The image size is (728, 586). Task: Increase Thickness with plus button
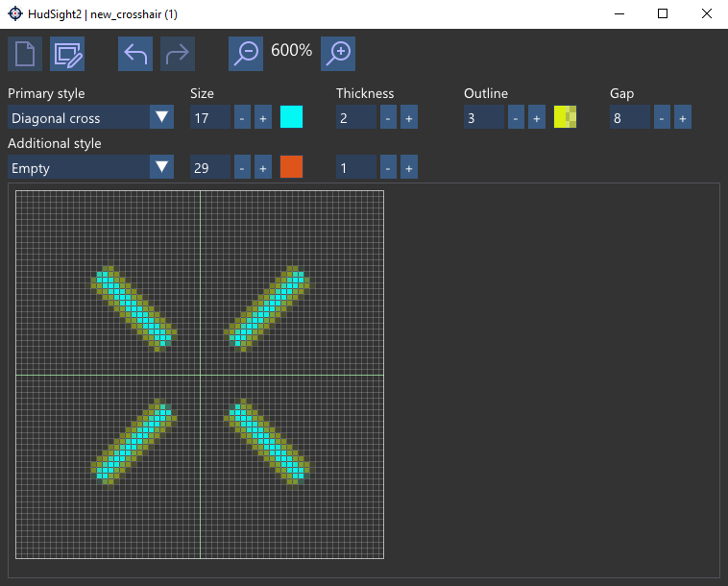point(408,118)
